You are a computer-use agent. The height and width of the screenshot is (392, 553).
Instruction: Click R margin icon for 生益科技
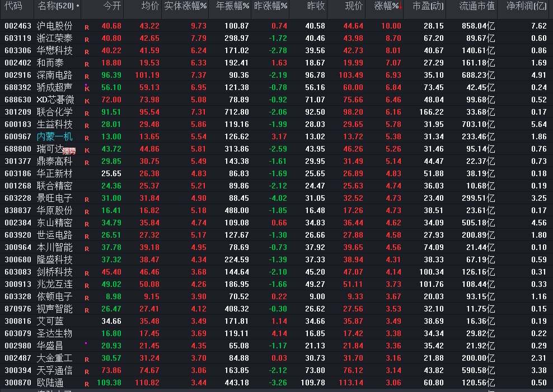87,126
